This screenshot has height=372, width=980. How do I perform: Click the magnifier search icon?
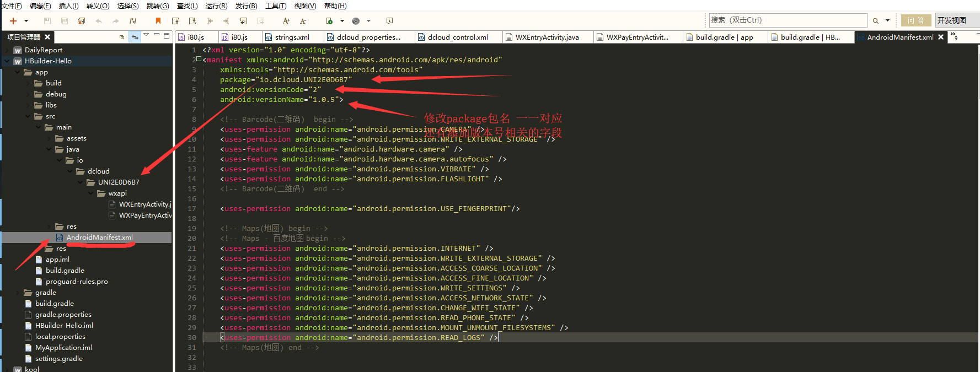[875, 21]
